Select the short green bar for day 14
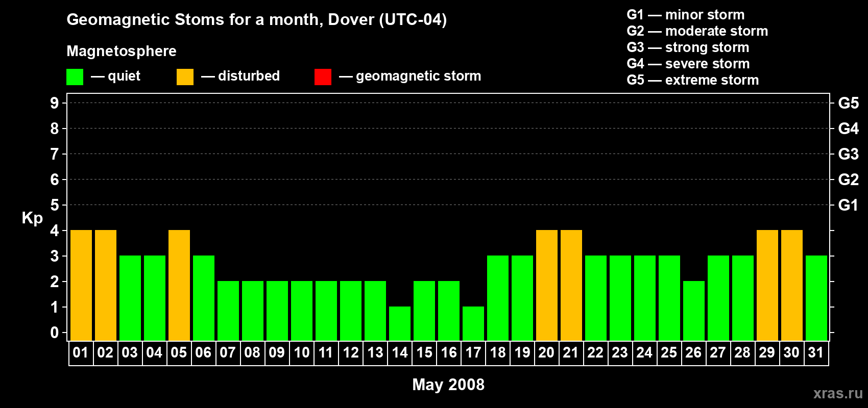The width and height of the screenshot is (868, 408). tap(400, 323)
